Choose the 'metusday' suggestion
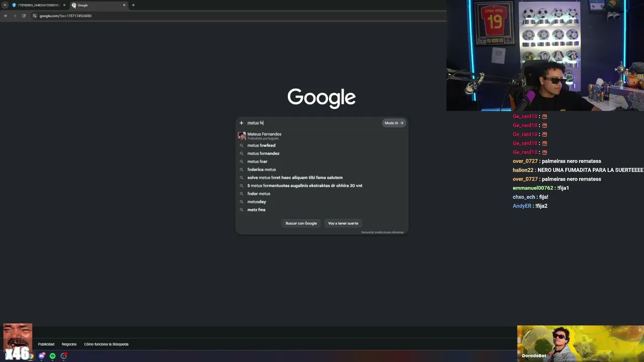This screenshot has height=362, width=644. 322,202
